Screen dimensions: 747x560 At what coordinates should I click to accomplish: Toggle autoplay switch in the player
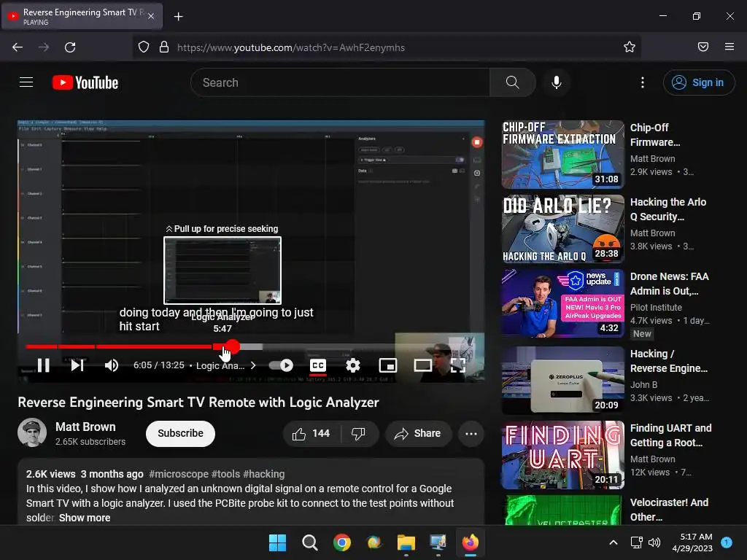[x=281, y=365]
